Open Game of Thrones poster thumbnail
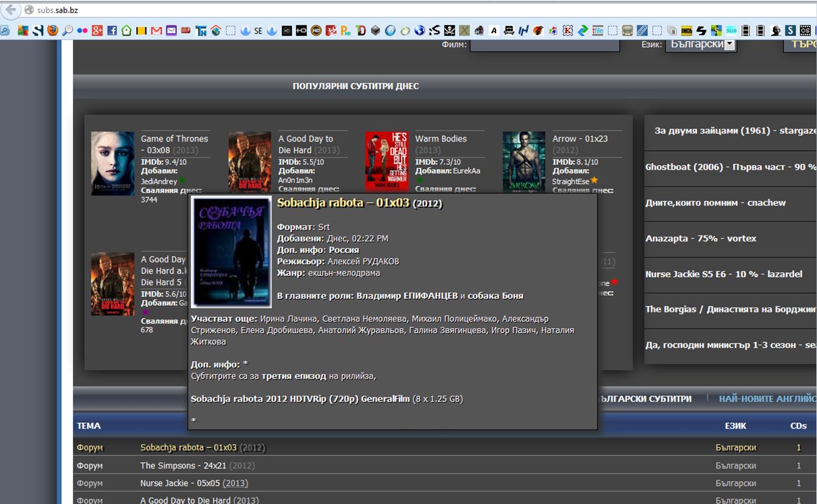The height and width of the screenshot is (504, 817). [x=113, y=163]
